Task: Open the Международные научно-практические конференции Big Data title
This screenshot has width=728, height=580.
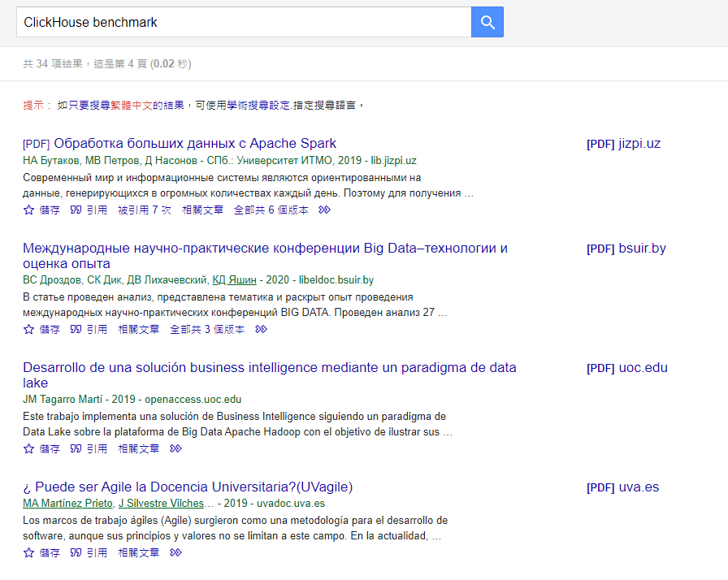Action: pyautogui.click(x=265, y=256)
